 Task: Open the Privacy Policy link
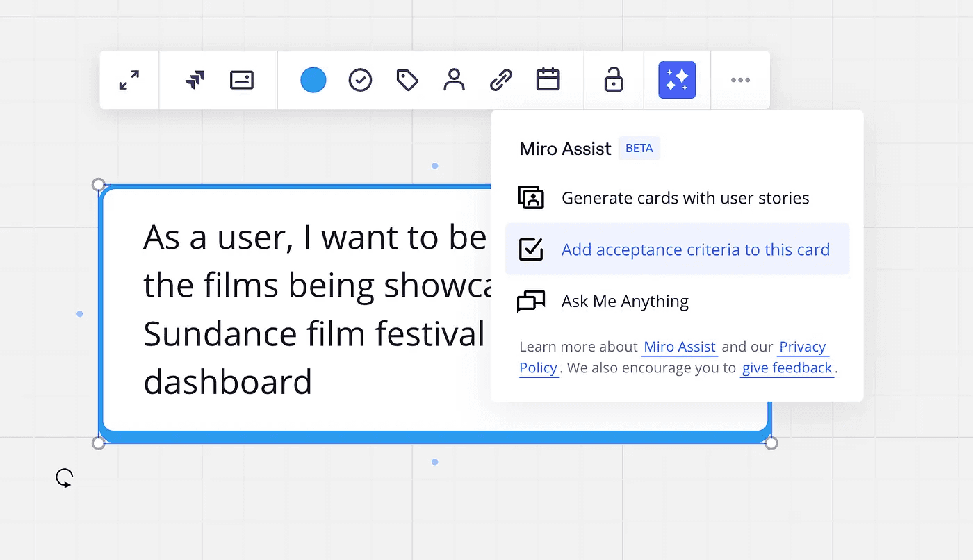click(803, 347)
